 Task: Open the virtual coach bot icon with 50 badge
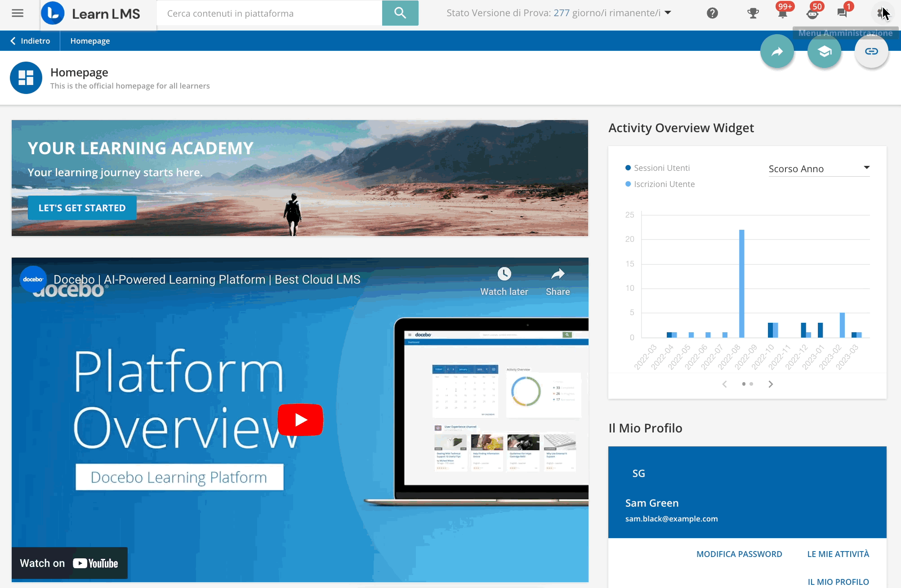click(x=812, y=13)
